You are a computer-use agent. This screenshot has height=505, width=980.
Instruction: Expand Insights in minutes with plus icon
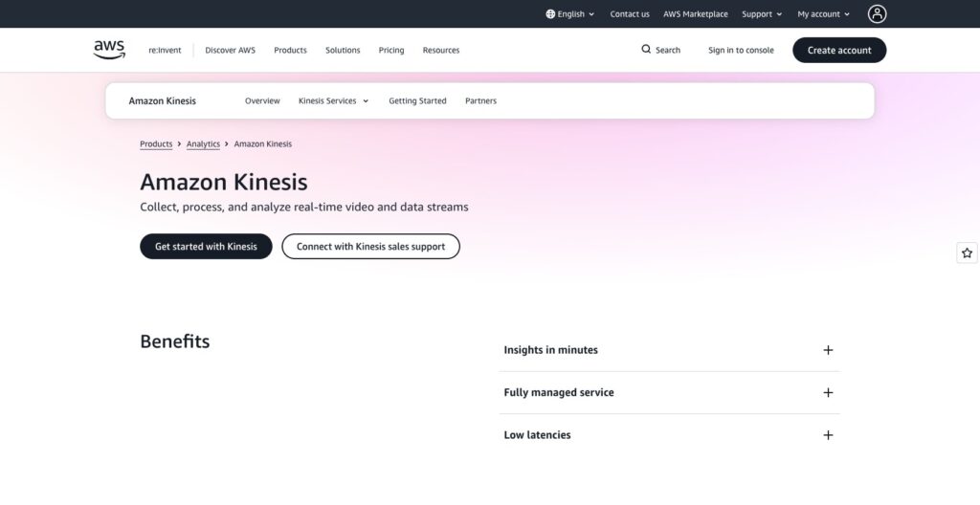click(x=828, y=350)
